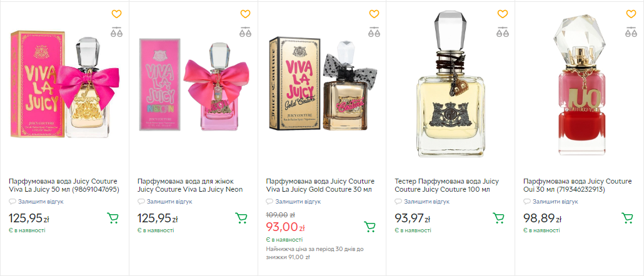This screenshot has height=276, width=644.
Task: Add Viva La Juicy 50 ml to cart
Action: (113, 218)
